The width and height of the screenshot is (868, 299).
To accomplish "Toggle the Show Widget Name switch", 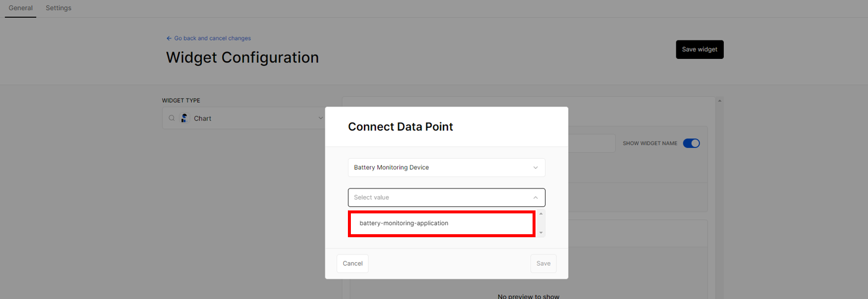I will coord(692,143).
